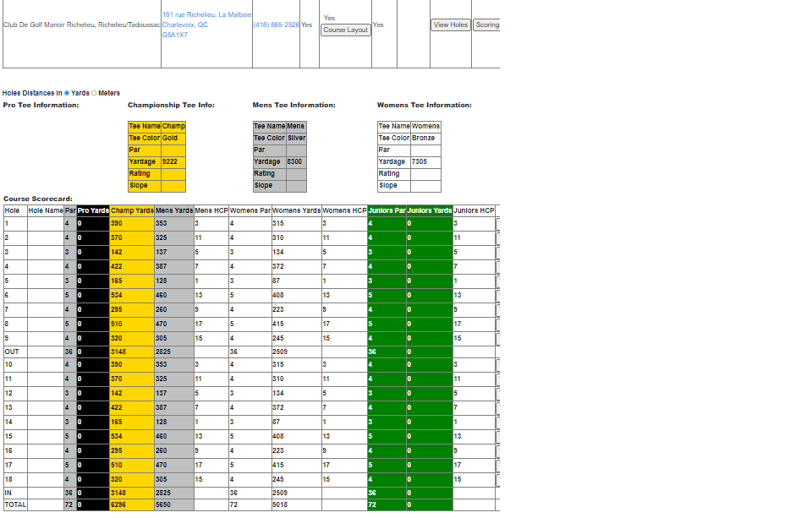
Task: Click the hole 6 champ yards 534 cell
Action: point(132,296)
